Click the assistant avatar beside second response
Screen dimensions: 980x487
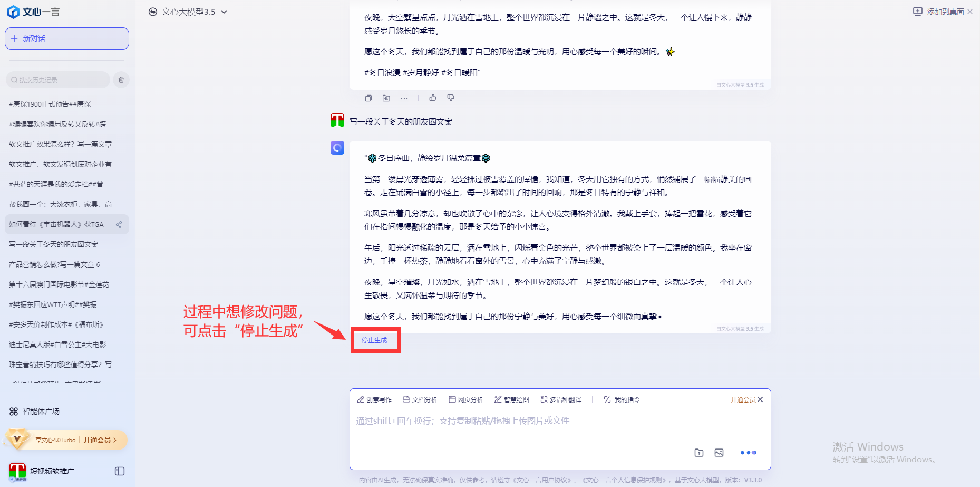(x=337, y=148)
